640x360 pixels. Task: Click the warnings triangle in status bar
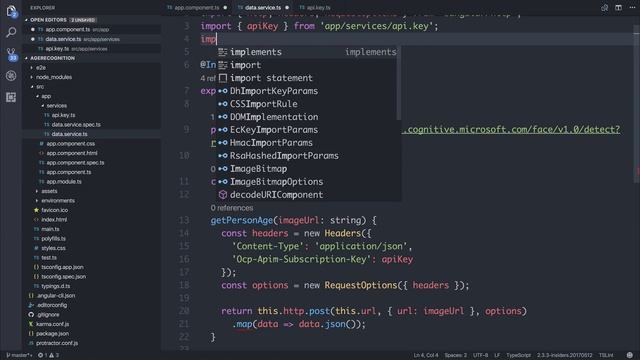[x=51, y=355]
